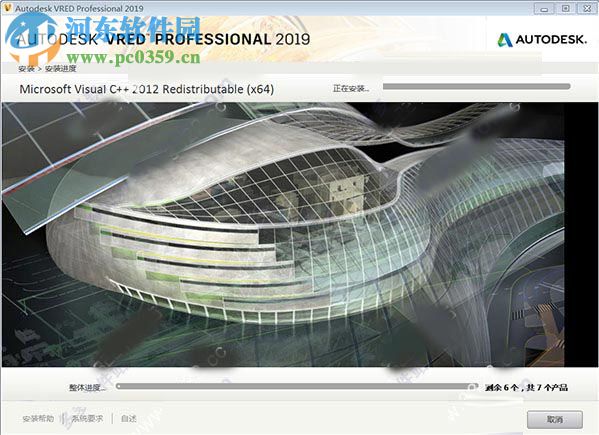Click the 整体进度 label
The image size is (599, 435).
point(87,388)
